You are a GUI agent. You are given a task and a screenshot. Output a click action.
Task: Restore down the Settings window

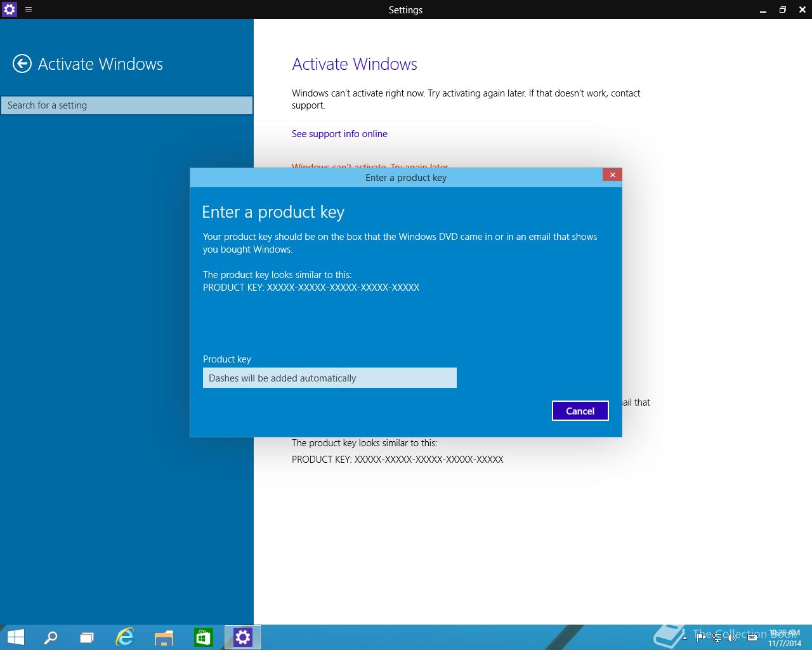(782, 10)
